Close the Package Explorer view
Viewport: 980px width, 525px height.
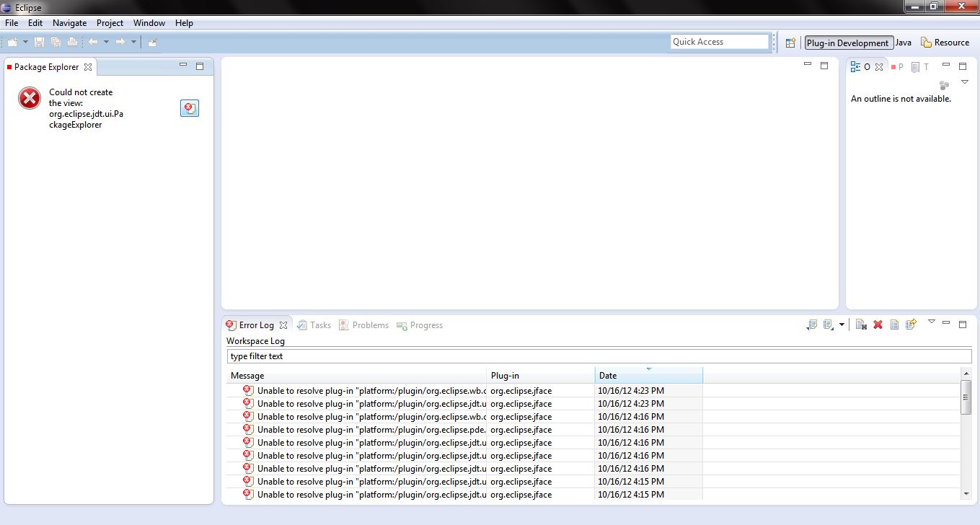[x=88, y=67]
